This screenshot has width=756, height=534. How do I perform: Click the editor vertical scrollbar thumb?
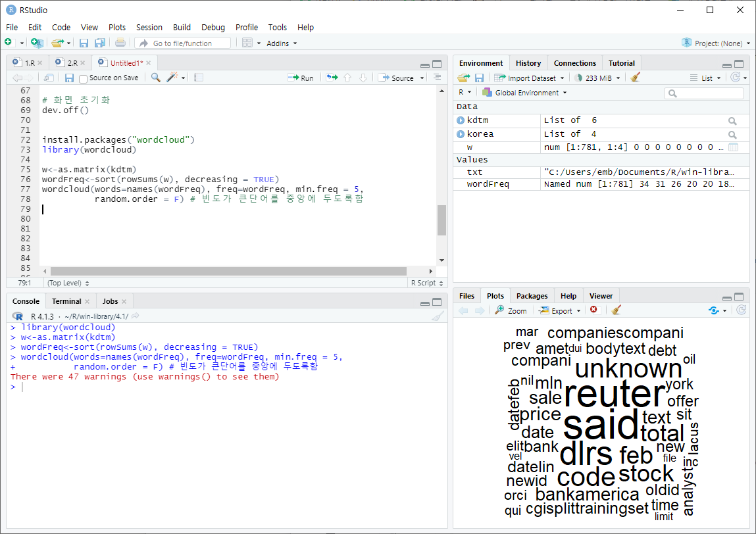point(441,220)
